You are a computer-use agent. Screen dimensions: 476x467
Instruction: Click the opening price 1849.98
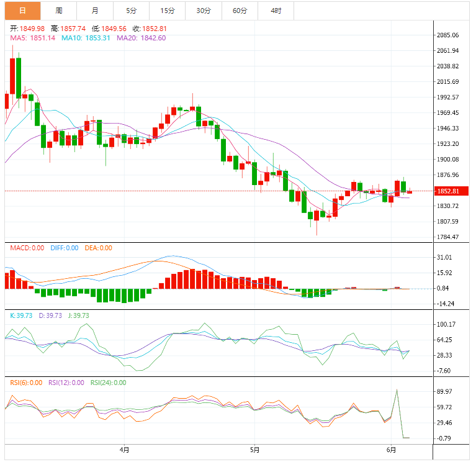click(x=32, y=29)
